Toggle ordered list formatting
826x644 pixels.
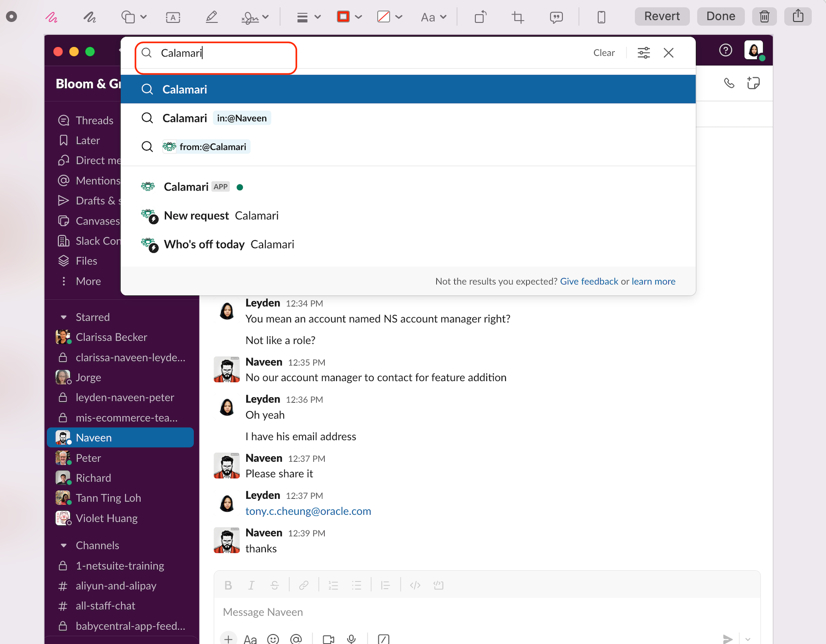click(x=333, y=585)
